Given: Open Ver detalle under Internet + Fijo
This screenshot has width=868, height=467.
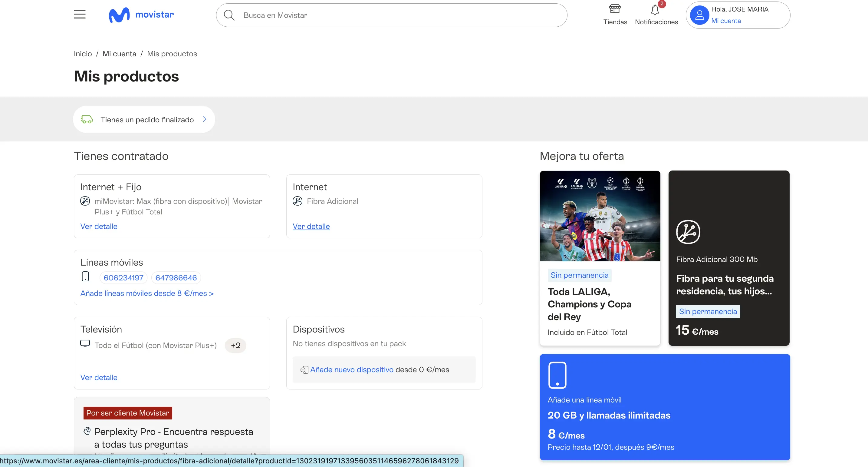Looking at the screenshot, I should [x=99, y=226].
